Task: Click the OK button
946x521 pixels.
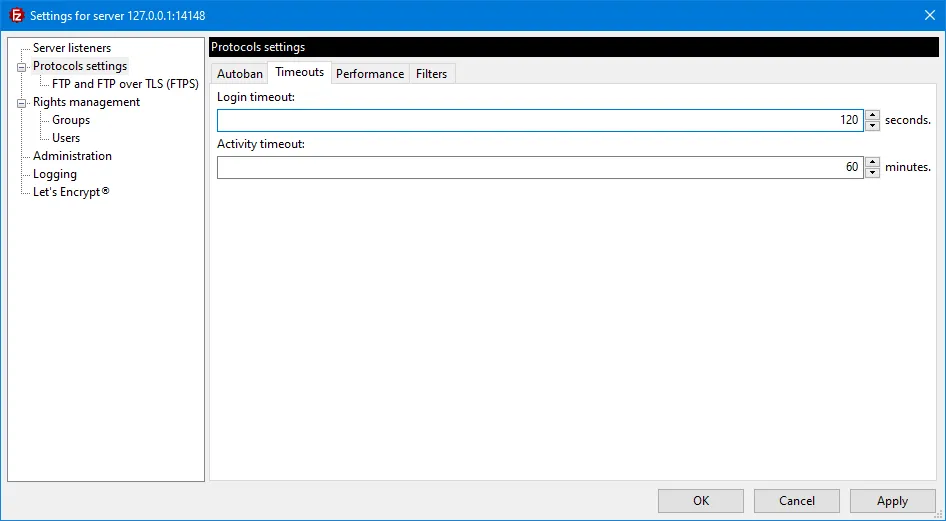Action: [700, 501]
